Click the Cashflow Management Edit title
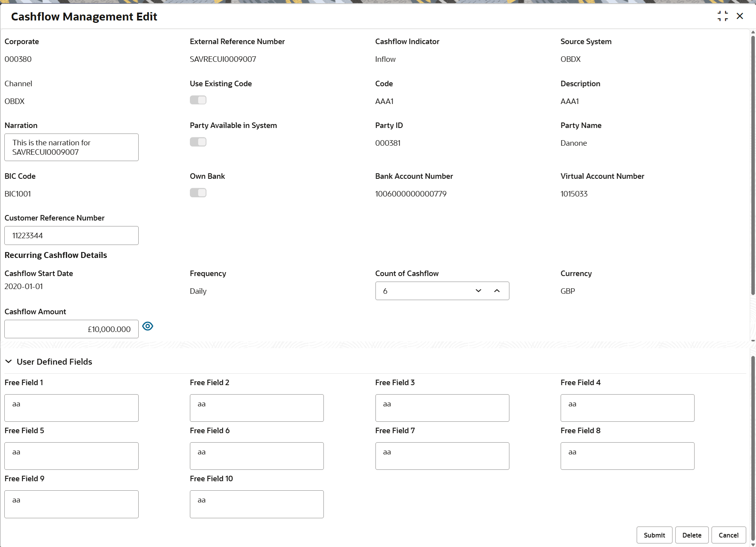 (x=84, y=17)
